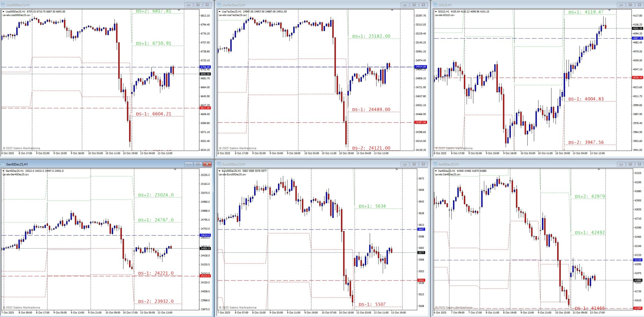
Task: Maximize the GOLD chart window
Action: 630,5
